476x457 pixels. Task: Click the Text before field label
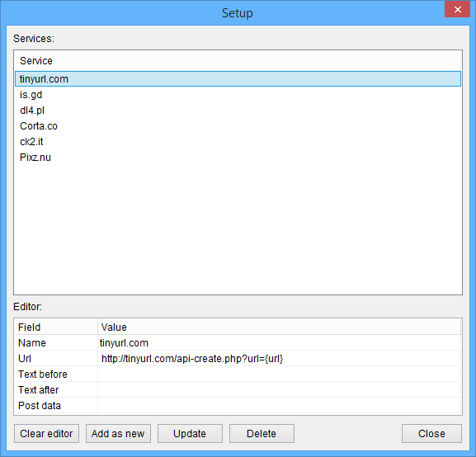(x=43, y=375)
